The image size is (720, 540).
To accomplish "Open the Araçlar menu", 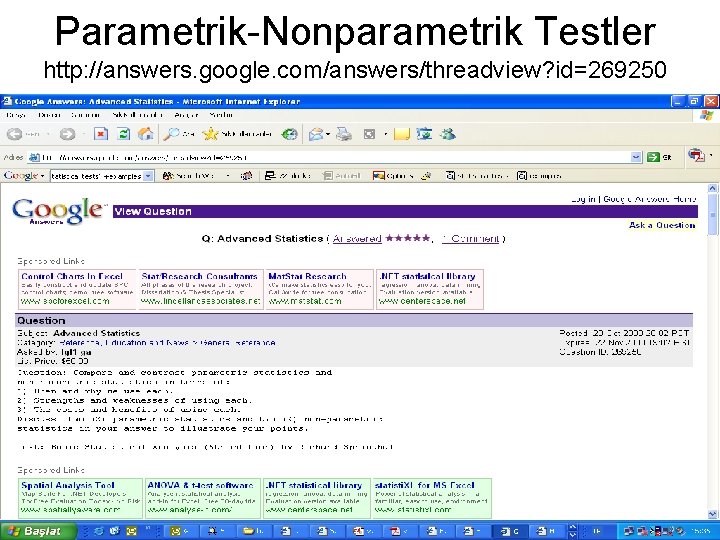I will point(186,115).
